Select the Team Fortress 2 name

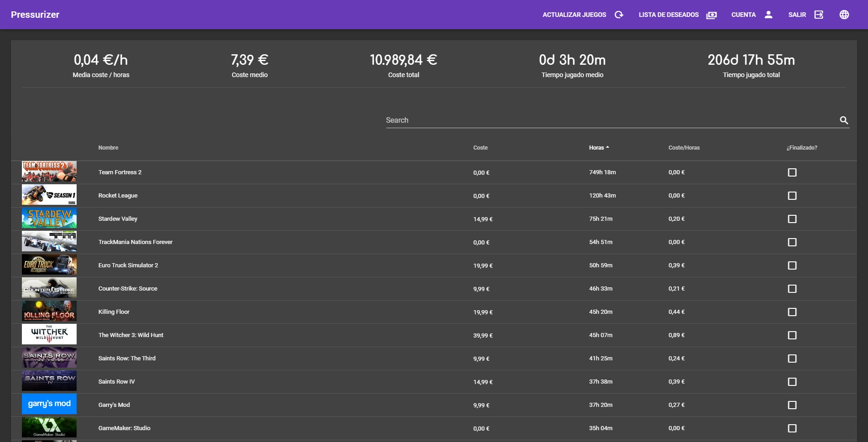coord(120,172)
